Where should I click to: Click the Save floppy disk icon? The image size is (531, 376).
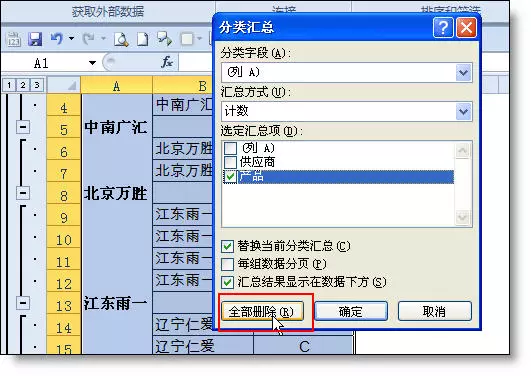[x=35, y=39]
